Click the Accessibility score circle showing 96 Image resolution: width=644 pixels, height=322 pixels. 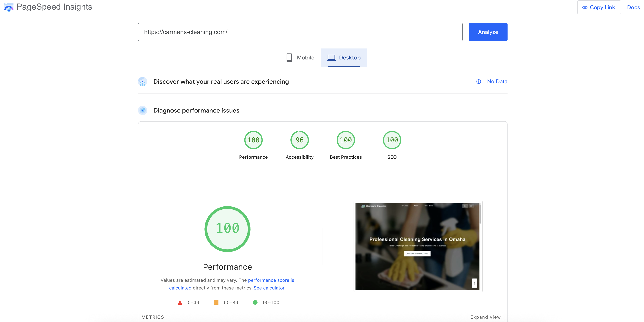point(299,140)
